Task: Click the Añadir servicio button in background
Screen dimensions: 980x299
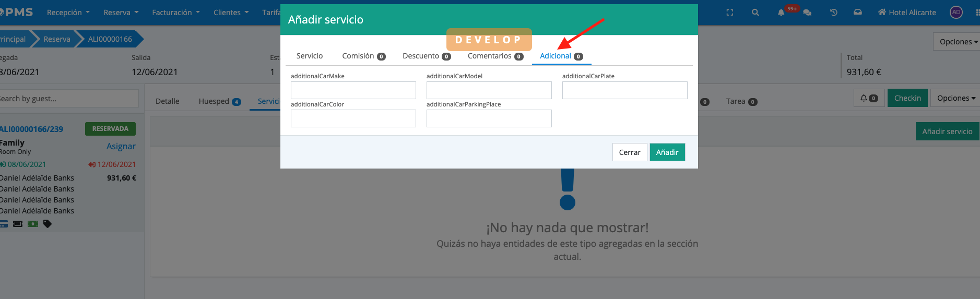Action: tap(947, 131)
